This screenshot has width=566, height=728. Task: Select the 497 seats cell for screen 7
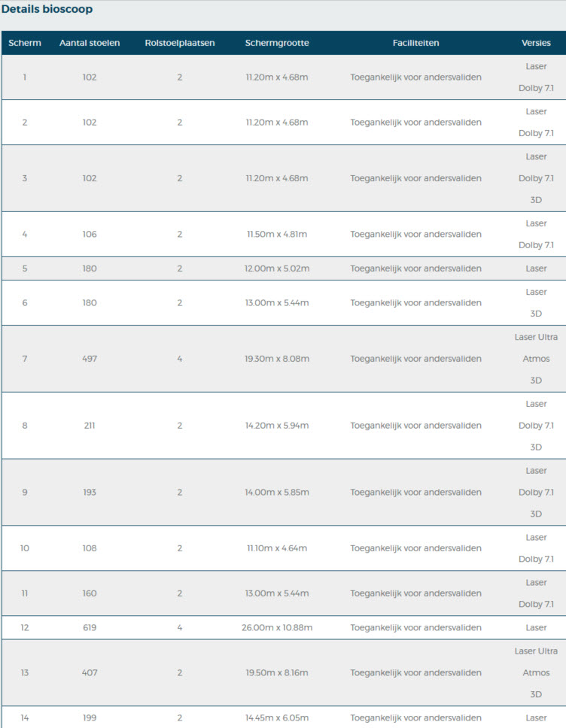90,359
